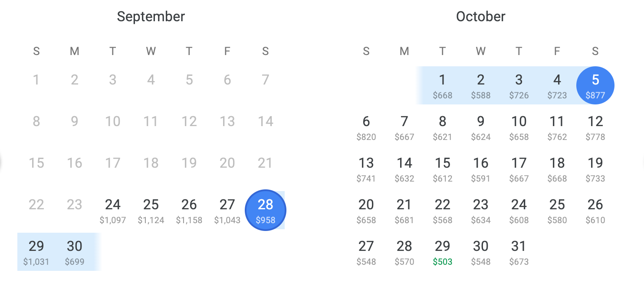Select October 31 priced $673
The width and height of the screenshot is (644, 286).
click(519, 252)
